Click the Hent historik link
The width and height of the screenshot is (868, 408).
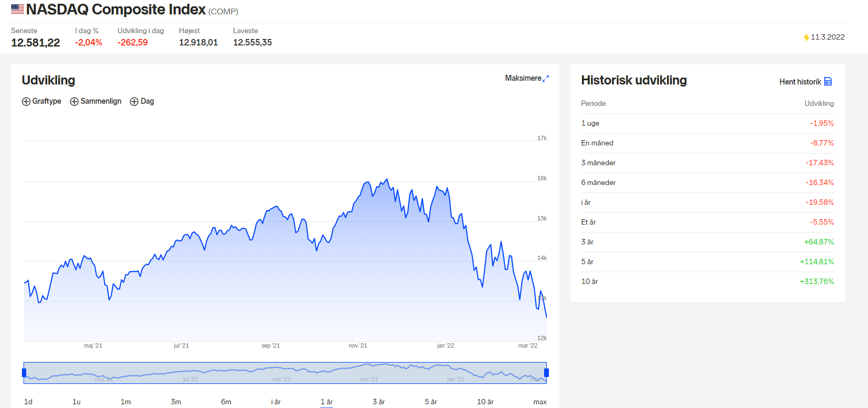click(x=800, y=82)
